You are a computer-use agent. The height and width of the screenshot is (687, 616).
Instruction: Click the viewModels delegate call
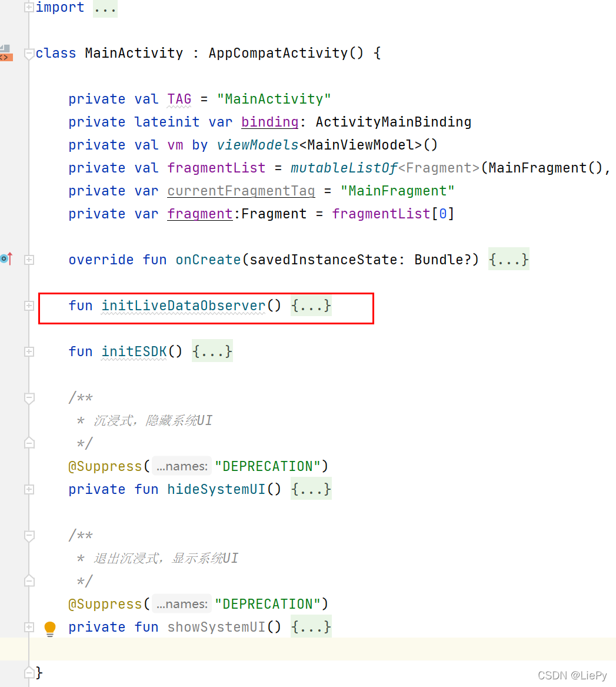click(258, 145)
